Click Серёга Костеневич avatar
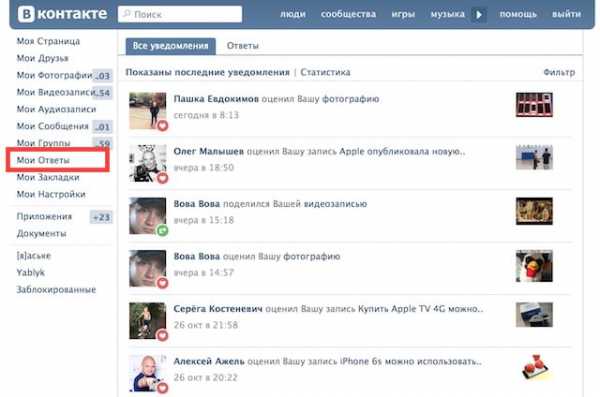This screenshot has width=600, height=397. (x=147, y=321)
